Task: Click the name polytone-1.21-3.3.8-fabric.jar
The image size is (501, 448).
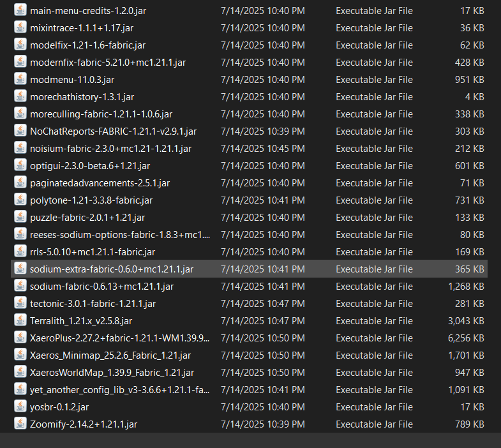Action: 91,200
